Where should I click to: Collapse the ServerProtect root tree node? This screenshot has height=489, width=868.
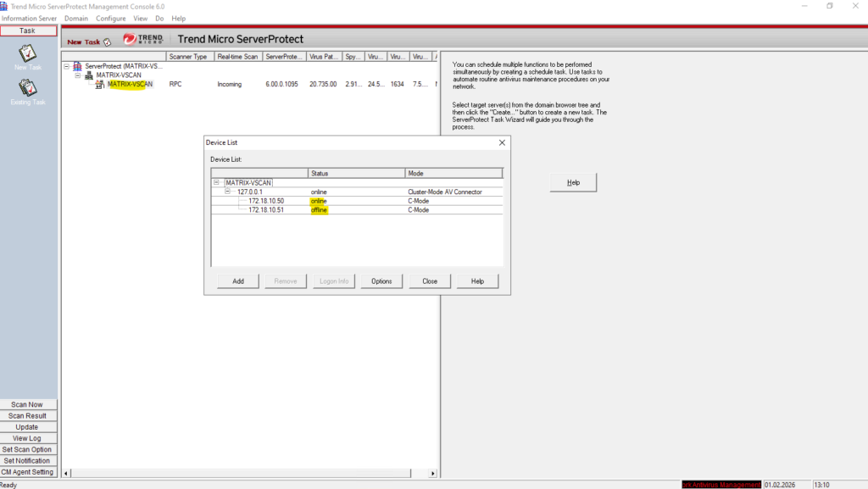pyautogui.click(x=67, y=66)
